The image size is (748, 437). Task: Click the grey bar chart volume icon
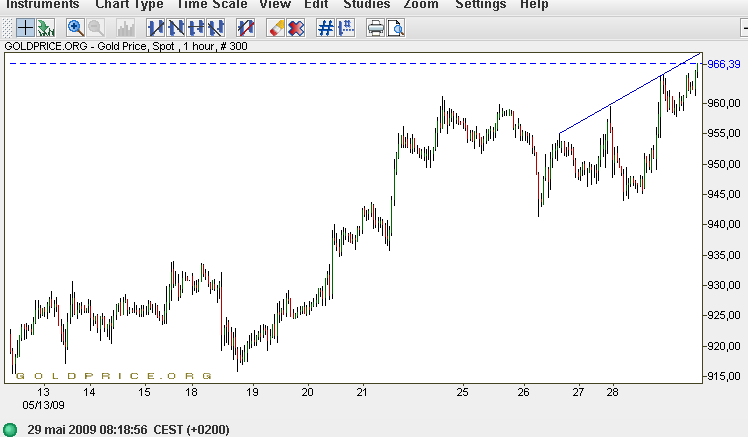126,28
